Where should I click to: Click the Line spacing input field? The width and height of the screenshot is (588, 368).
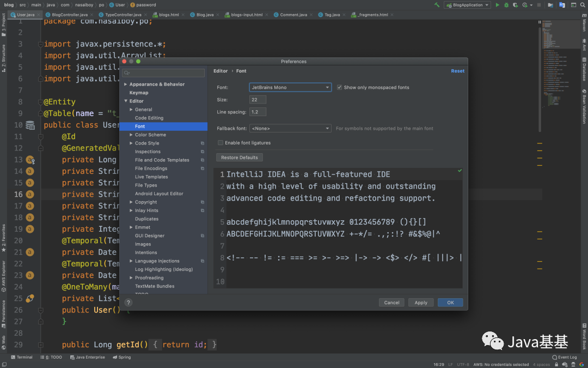coord(258,112)
